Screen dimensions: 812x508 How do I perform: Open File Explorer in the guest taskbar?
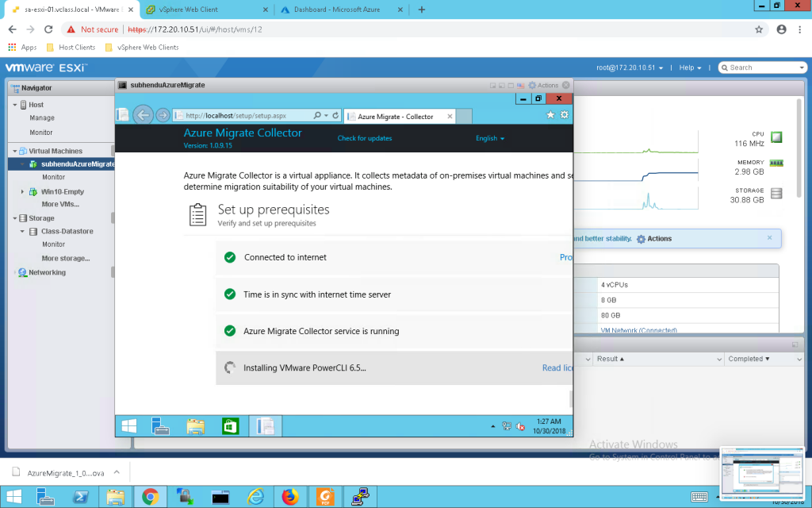coord(195,426)
